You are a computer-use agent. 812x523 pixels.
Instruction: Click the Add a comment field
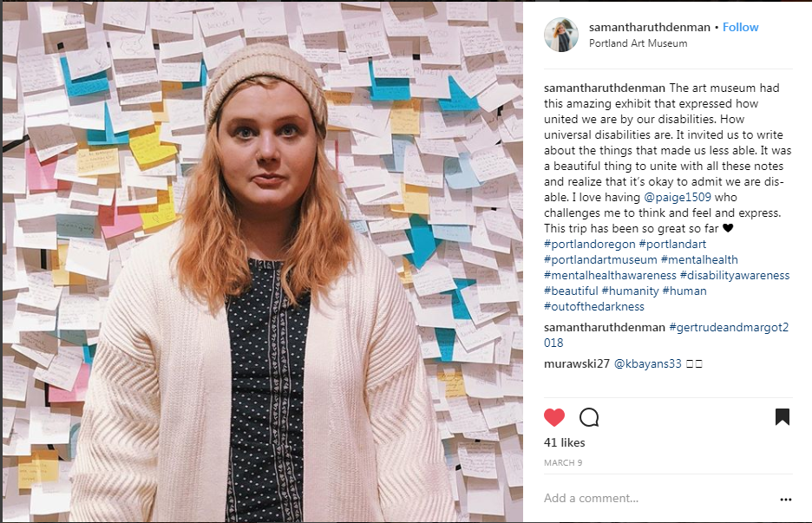click(x=658, y=498)
